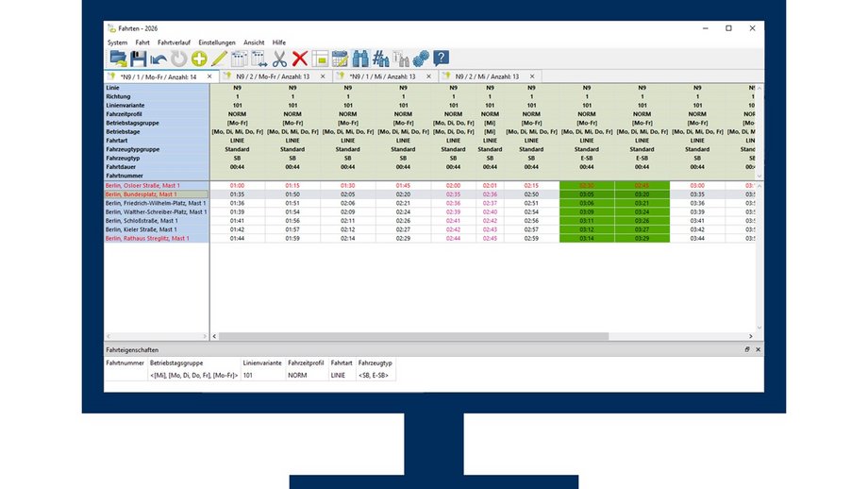Click the scissors cut icon
This screenshot has height=489, width=868.
279,59
